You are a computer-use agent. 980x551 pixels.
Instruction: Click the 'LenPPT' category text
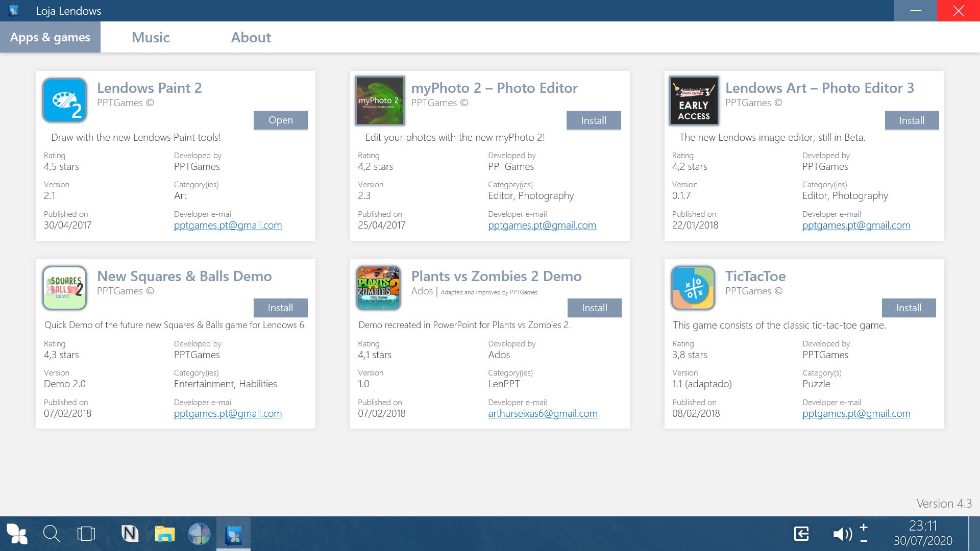coord(504,384)
